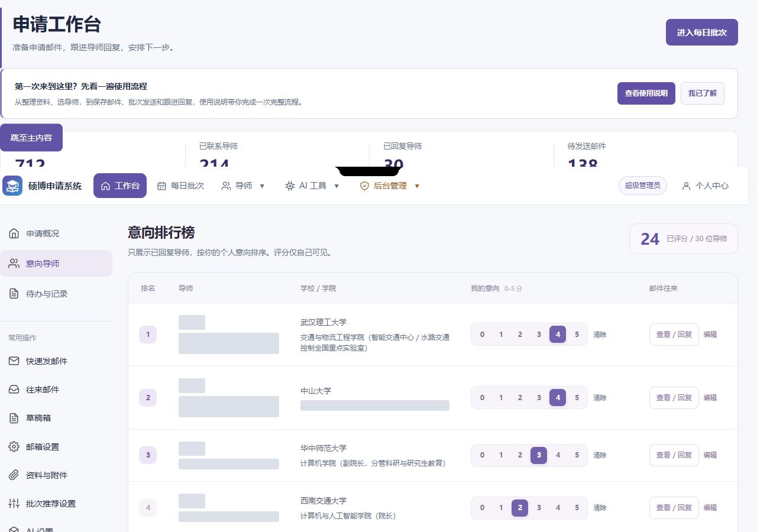Click 查看 / 回复 for 西南交通大学

[674, 508]
